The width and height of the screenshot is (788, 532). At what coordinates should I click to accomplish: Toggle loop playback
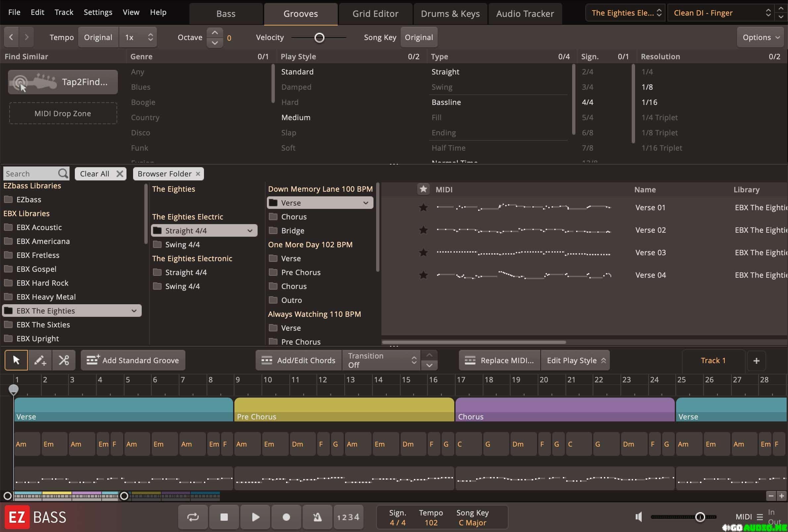(x=193, y=517)
